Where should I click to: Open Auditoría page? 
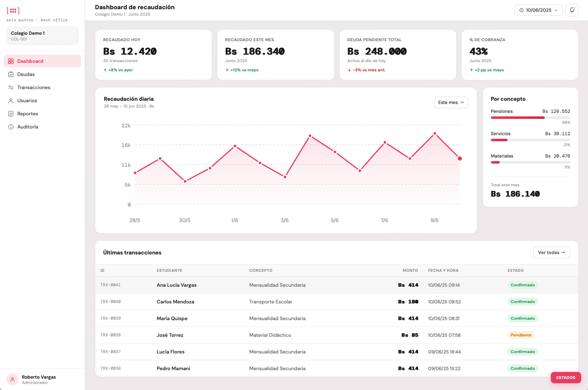click(x=42, y=127)
